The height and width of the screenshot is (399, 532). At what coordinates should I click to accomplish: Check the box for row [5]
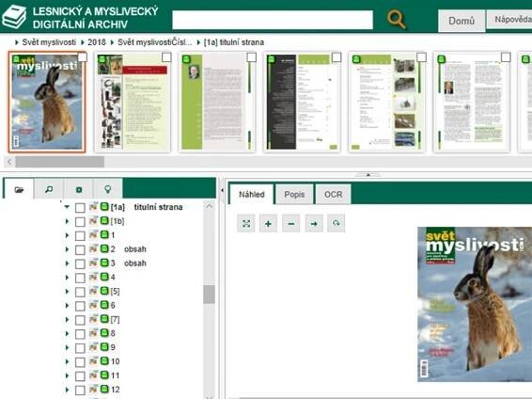[80, 292]
